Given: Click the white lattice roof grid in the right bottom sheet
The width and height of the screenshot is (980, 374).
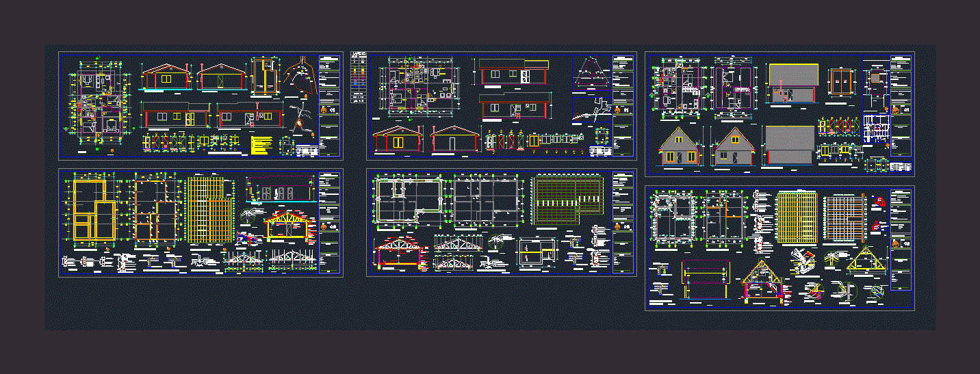Looking at the screenshot, I should [844, 219].
